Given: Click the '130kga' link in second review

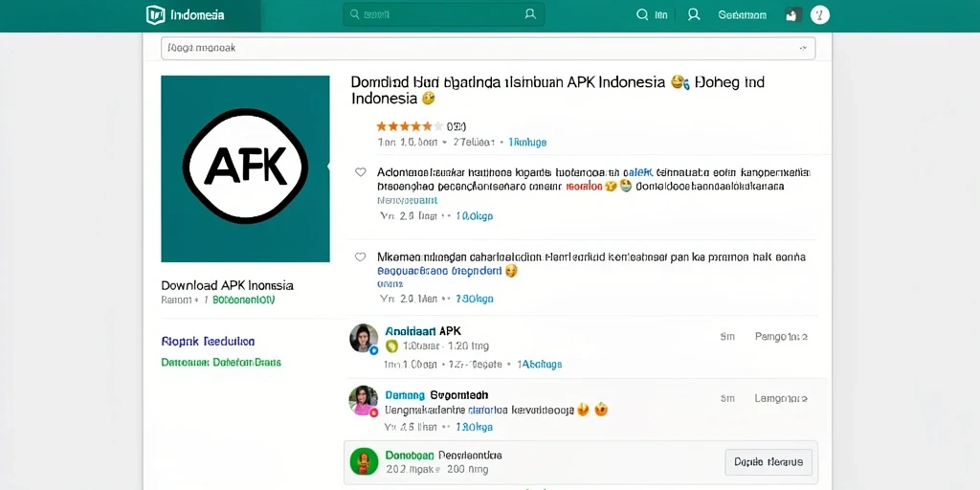Looking at the screenshot, I should click(x=475, y=299).
